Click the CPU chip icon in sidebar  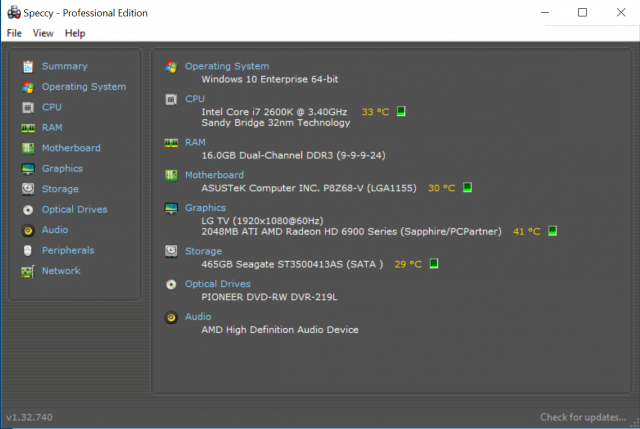(x=28, y=107)
